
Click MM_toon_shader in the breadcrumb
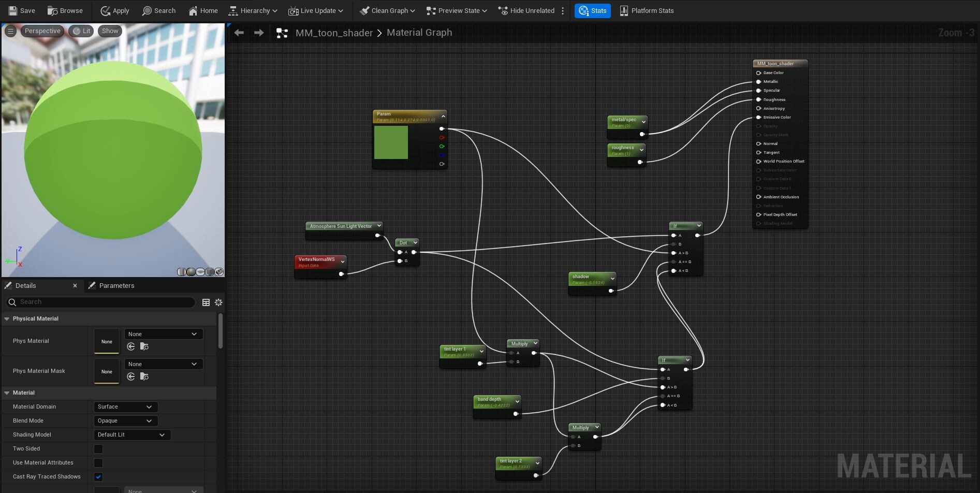click(x=334, y=33)
